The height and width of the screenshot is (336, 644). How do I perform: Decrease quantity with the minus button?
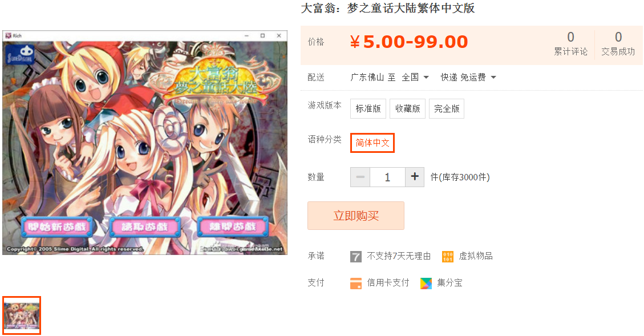[x=360, y=177]
